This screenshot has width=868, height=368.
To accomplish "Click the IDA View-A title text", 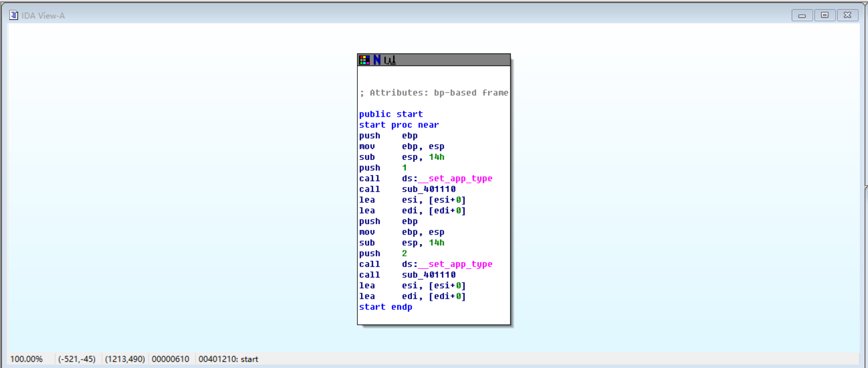I will click(x=43, y=16).
